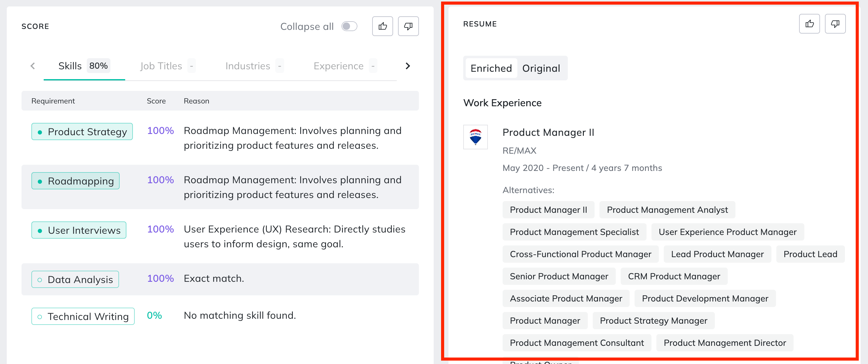Viewport: 868px width, 364px height.
Task: Click the Work Experience section heading
Action: coord(502,103)
